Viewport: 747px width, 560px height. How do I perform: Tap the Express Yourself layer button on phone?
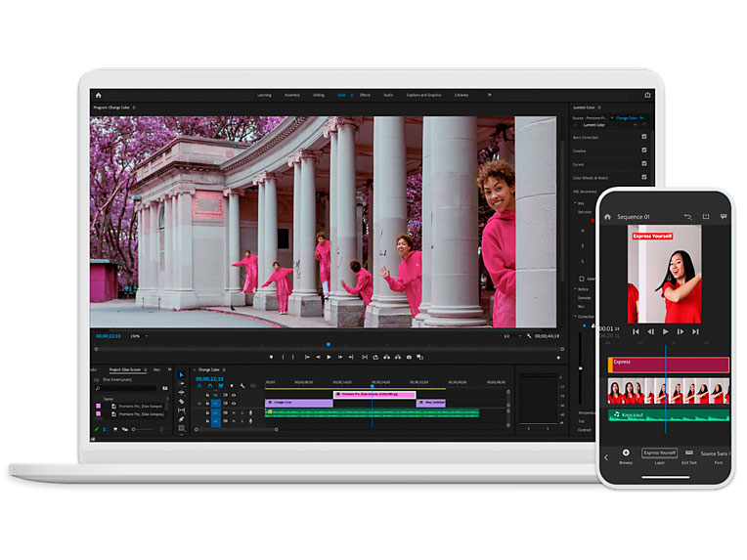click(659, 455)
